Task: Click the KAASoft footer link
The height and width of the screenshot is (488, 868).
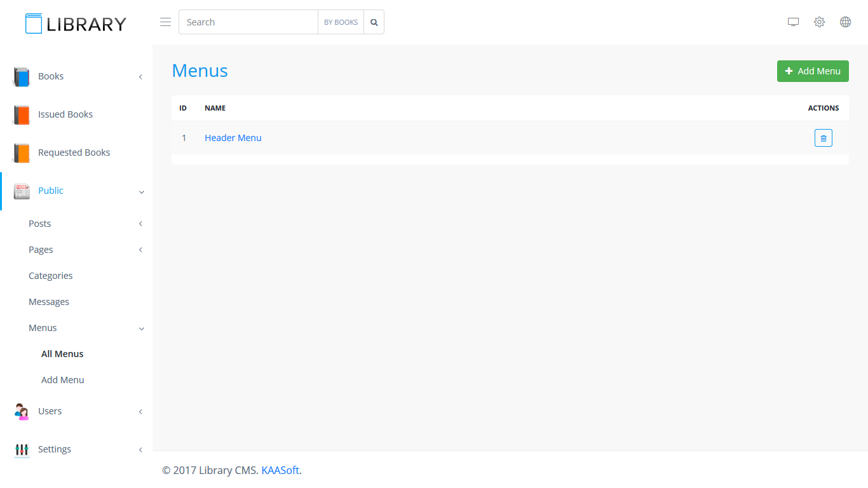Action: 280,470
